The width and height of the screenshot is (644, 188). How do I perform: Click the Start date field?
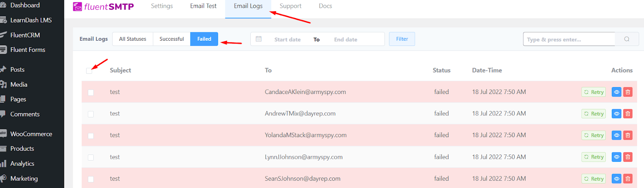pyautogui.click(x=287, y=40)
